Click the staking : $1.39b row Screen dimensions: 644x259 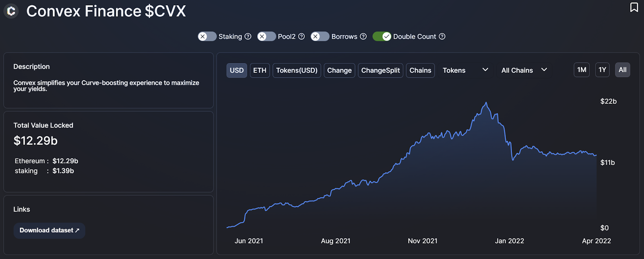44,171
